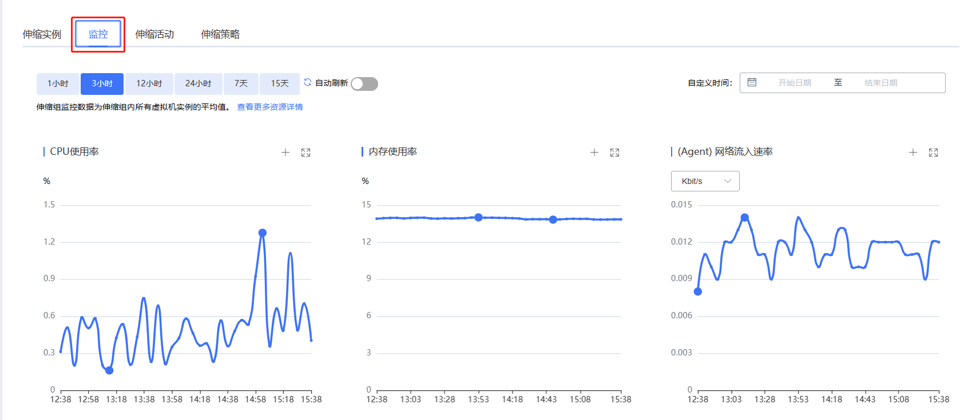Expand 网络流入速率 chart to fullscreen

click(x=934, y=153)
